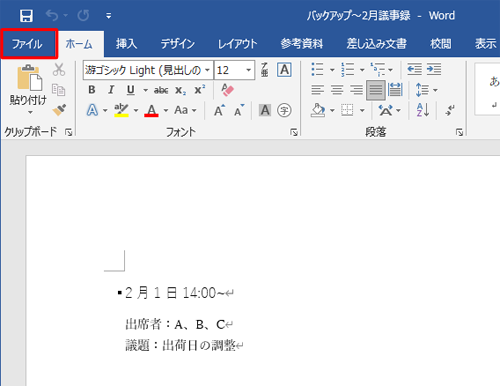Toggle show paragraph marks icon
The image size is (500, 386).
450,110
